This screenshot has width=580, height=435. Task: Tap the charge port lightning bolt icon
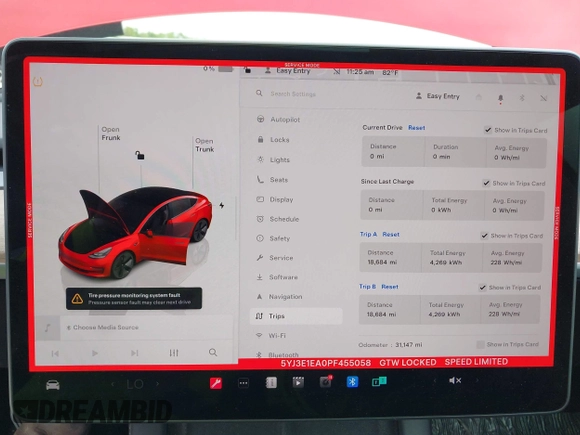(222, 205)
